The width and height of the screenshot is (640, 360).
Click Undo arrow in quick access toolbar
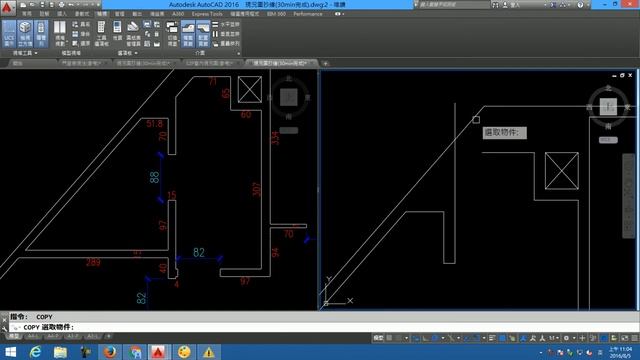tap(71, 5)
